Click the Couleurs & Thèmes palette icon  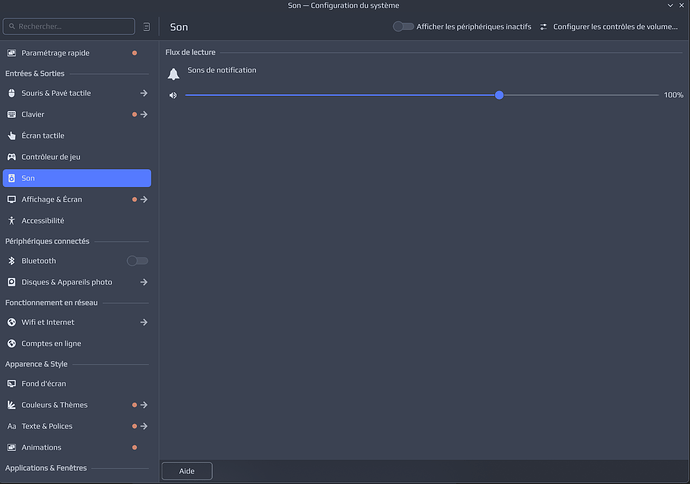coord(12,405)
